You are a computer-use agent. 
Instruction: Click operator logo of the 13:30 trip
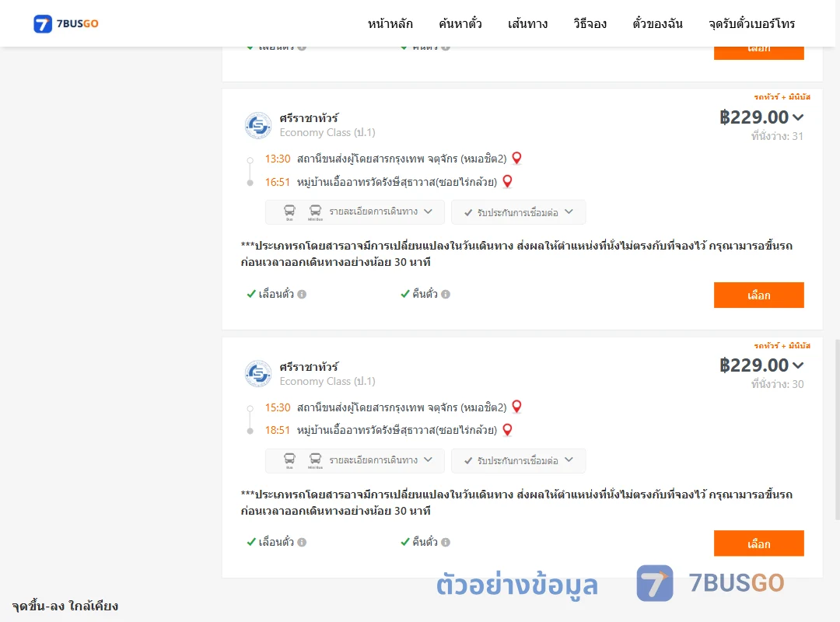[258, 125]
